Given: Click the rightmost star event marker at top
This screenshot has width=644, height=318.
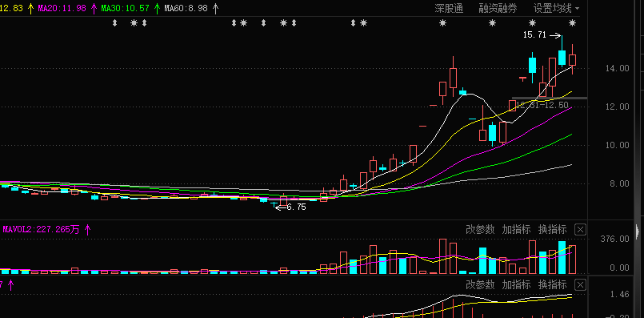Looking at the screenshot, I should (572, 23).
